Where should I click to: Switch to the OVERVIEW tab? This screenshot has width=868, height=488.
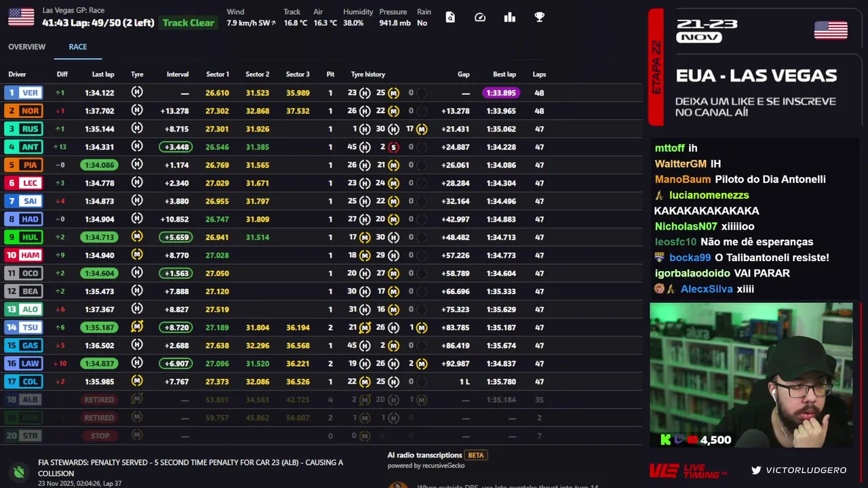[x=26, y=47]
